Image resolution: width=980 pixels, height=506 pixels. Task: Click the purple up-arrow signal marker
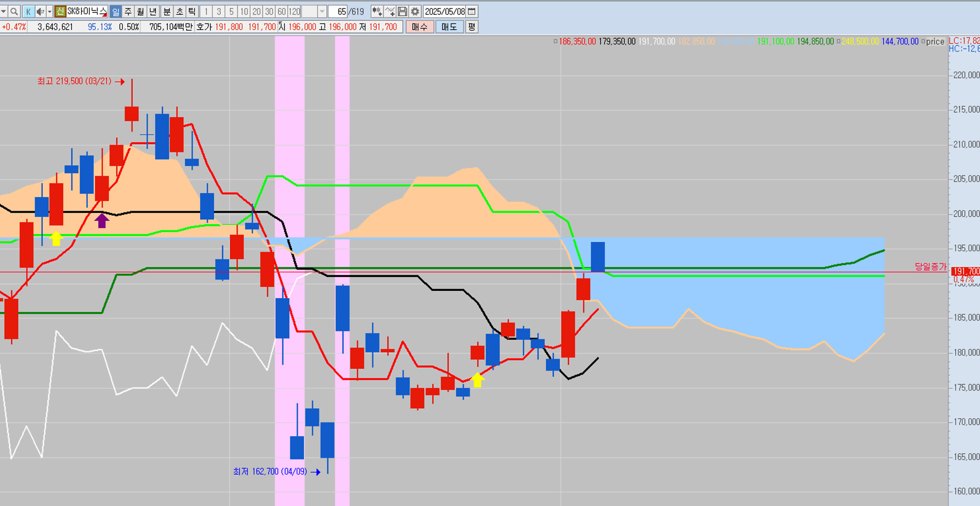[x=102, y=220]
